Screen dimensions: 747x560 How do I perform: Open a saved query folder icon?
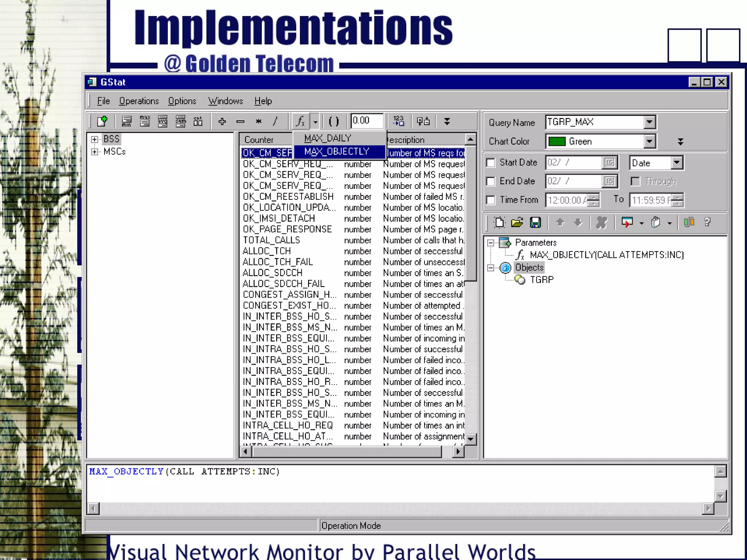[x=517, y=222]
